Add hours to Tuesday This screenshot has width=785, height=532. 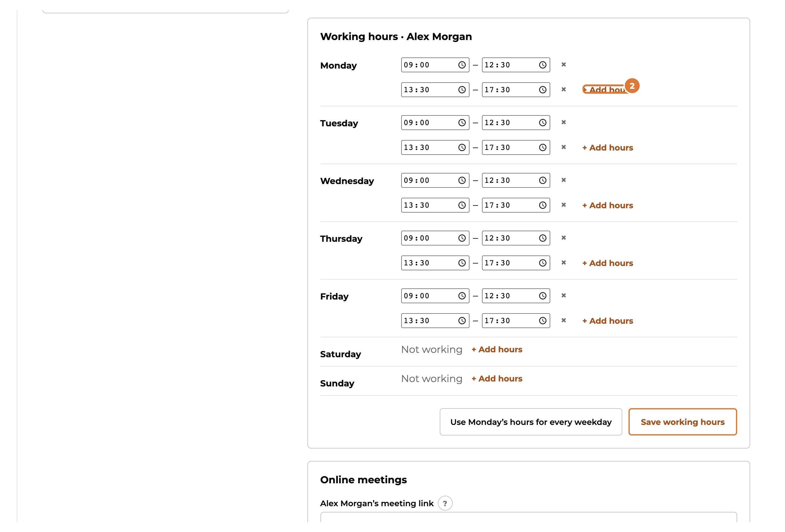(x=608, y=147)
